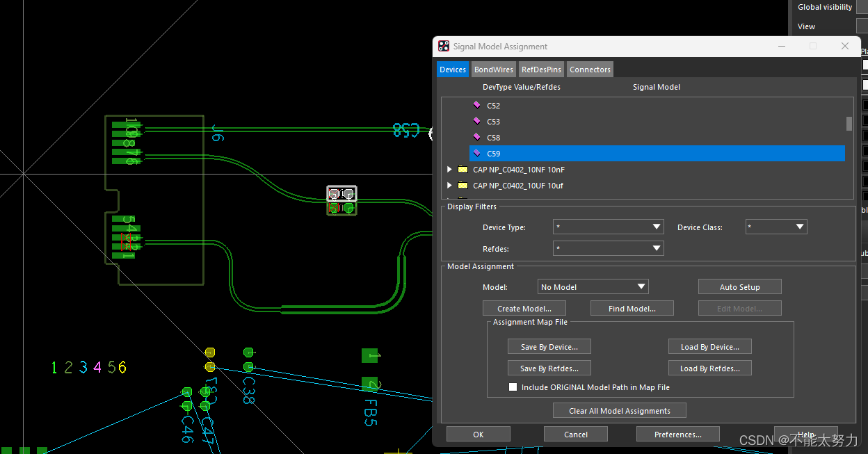Click the folder icon for CAP NP_C0402_10UF
Viewport: 868px width, 454px height.
(x=463, y=186)
